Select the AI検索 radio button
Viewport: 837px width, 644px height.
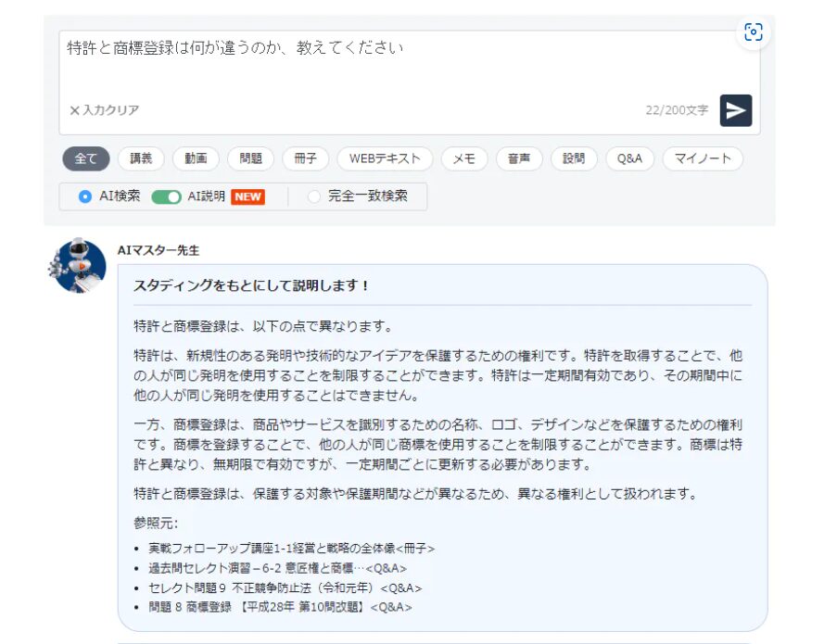pos(85,196)
